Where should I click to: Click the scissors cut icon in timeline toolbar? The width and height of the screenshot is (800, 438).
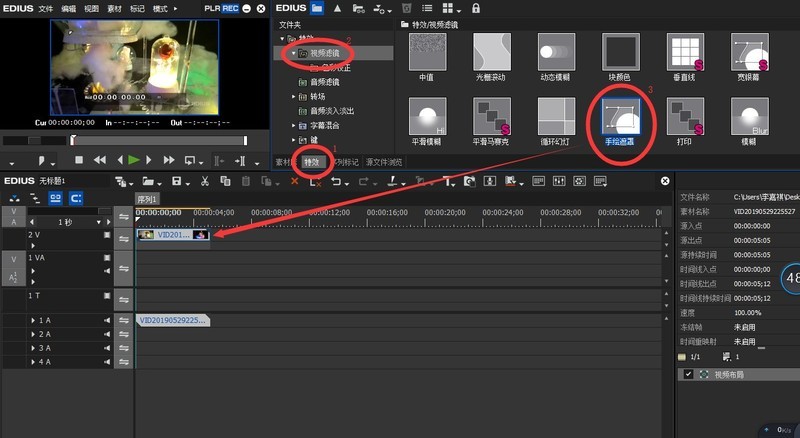[204, 181]
